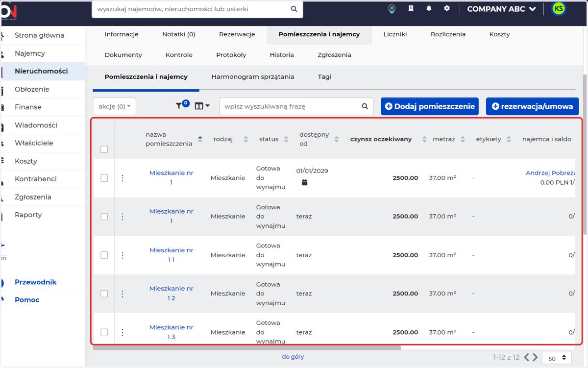Click the rezerwacja/umowa button
Screen dimensions: 588x368
[533, 106]
